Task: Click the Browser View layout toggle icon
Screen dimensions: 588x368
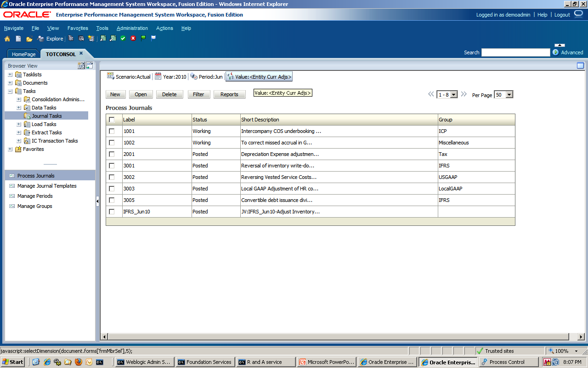Action: click(x=90, y=65)
